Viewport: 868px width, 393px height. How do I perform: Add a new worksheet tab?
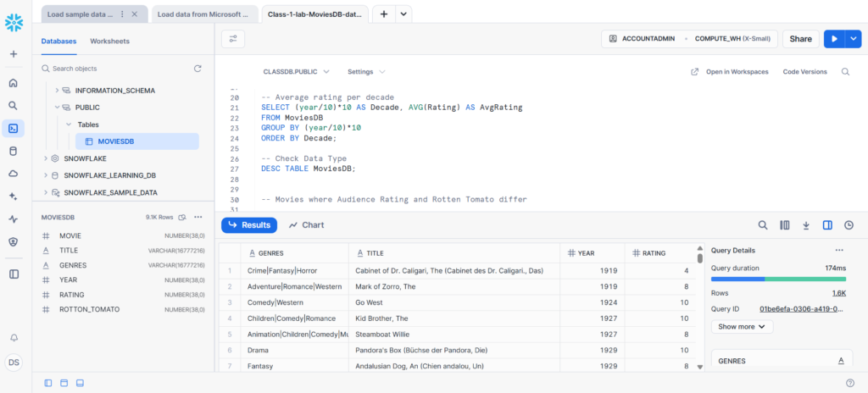pyautogui.click(x=384, y=14)
